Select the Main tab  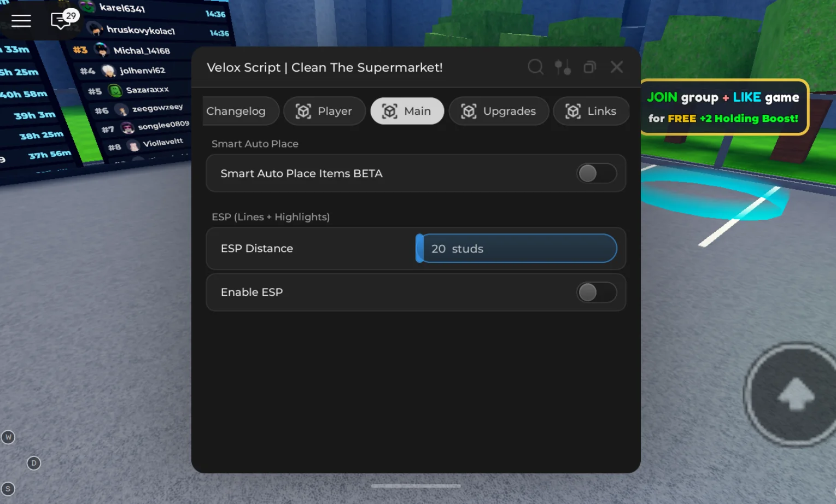(x=407, y=111)
